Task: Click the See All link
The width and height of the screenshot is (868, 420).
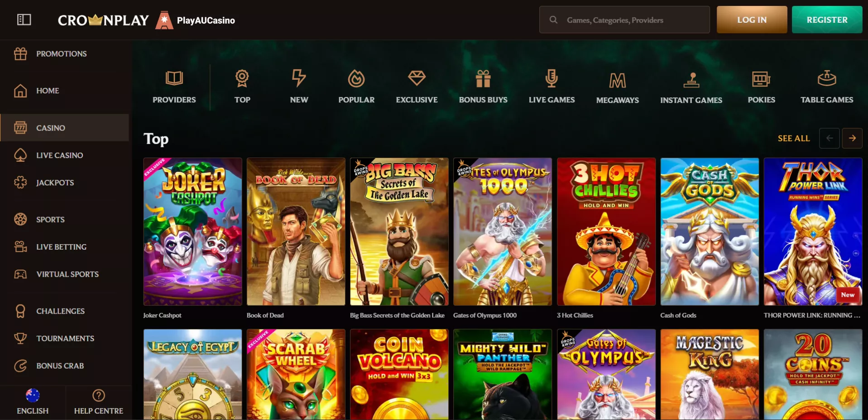Action: 793,138
